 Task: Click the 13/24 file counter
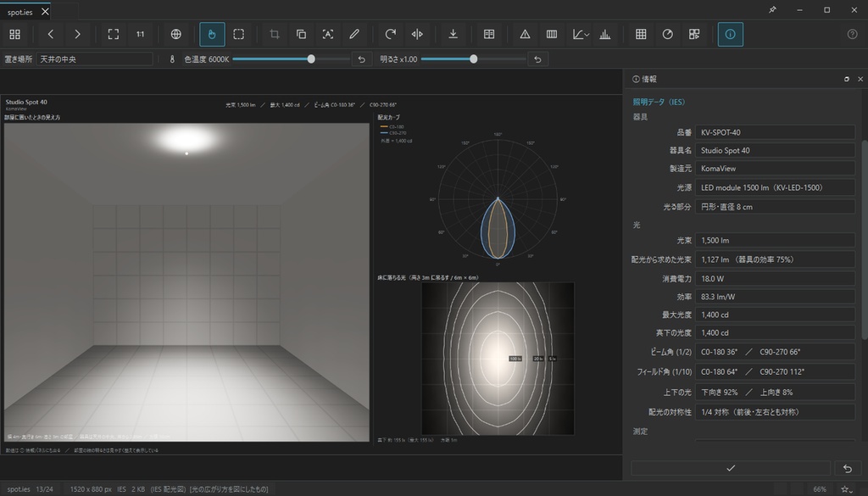coord(44,489)
